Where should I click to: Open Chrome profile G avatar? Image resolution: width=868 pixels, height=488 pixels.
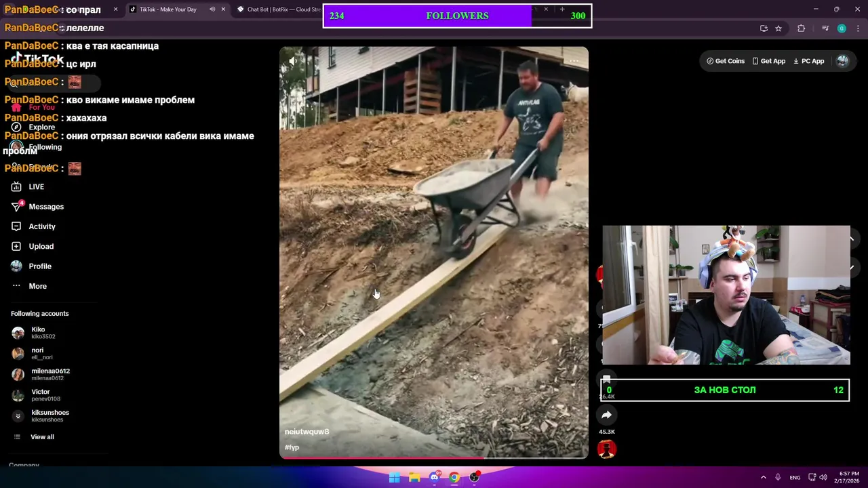click(x=842, y=28)
